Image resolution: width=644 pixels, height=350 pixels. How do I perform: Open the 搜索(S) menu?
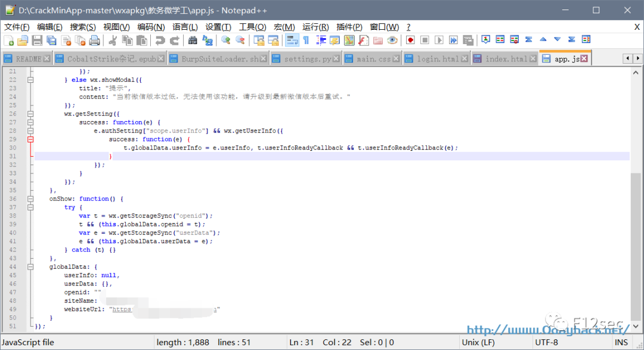(x=82, y=27)
